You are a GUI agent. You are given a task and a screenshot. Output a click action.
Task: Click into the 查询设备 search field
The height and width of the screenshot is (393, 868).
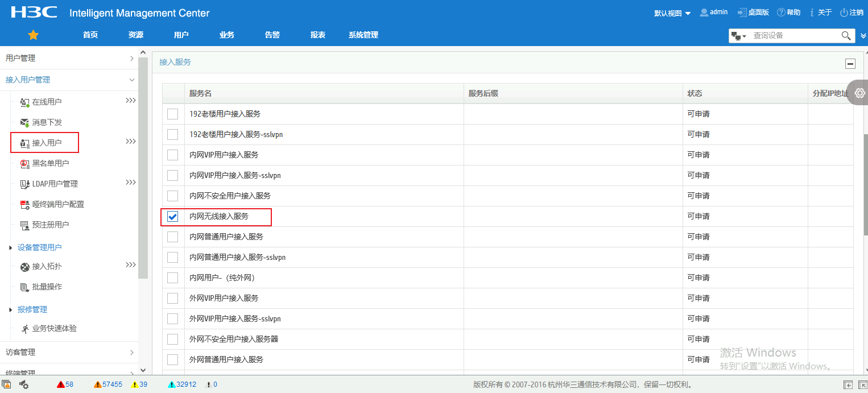(x=795, y=36)
